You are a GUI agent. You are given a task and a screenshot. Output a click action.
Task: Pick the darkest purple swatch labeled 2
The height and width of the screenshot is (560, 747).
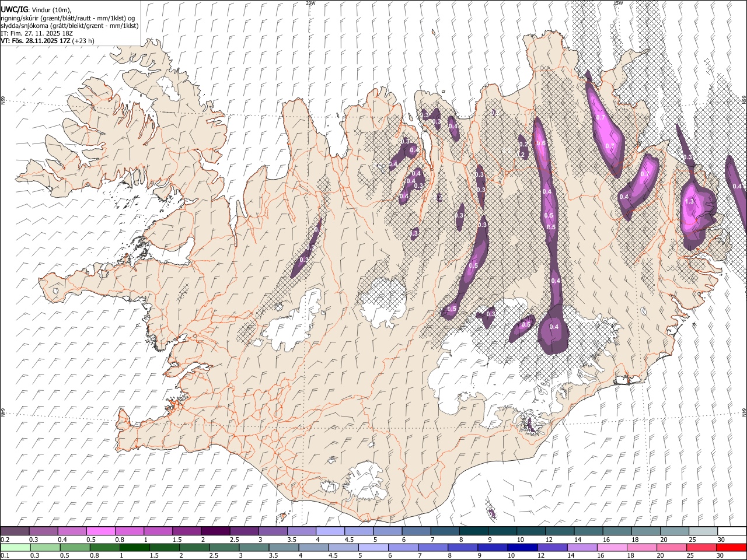pyautogui.click(x=215, y=531)
